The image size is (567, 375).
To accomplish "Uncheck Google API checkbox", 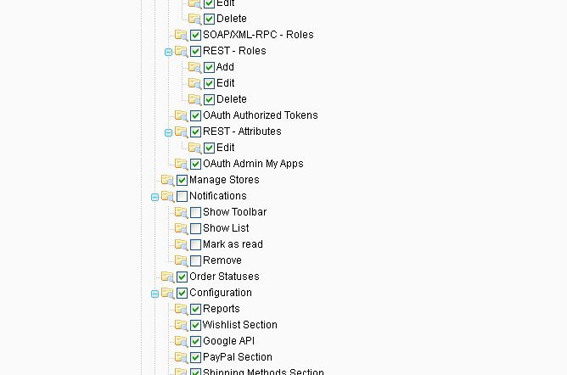I will pyautogui.click(x=195, y=341).
